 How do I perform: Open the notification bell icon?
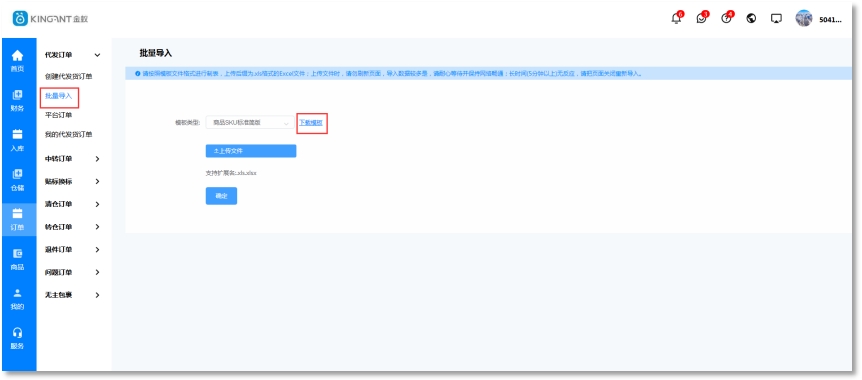[x=676, y=18]
